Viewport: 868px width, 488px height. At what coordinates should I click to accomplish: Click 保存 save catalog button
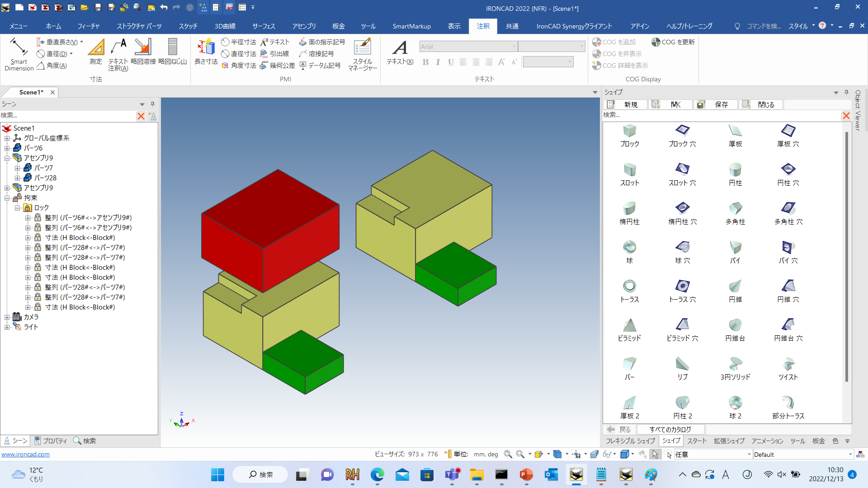(716, 104)
